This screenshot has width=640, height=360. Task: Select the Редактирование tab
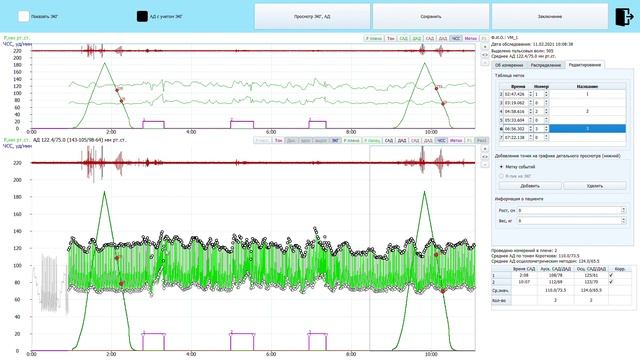584,64
